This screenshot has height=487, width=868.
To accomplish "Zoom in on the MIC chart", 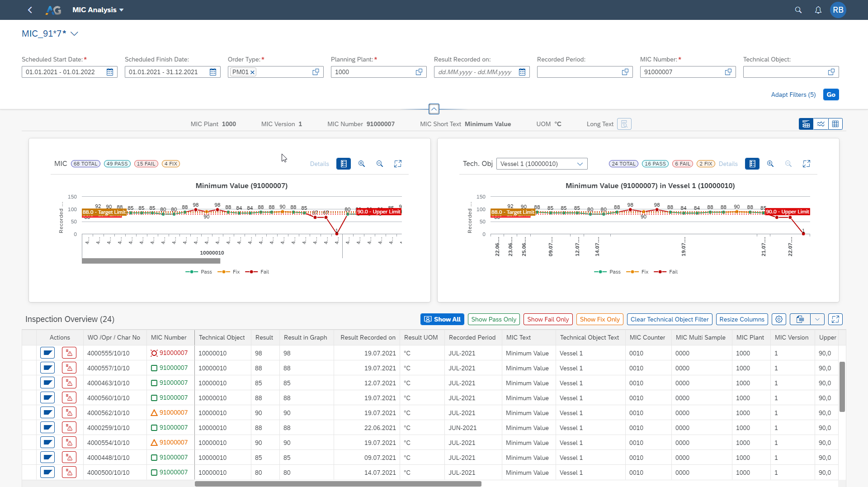I will pyautogui.click(x=362, y=164).
